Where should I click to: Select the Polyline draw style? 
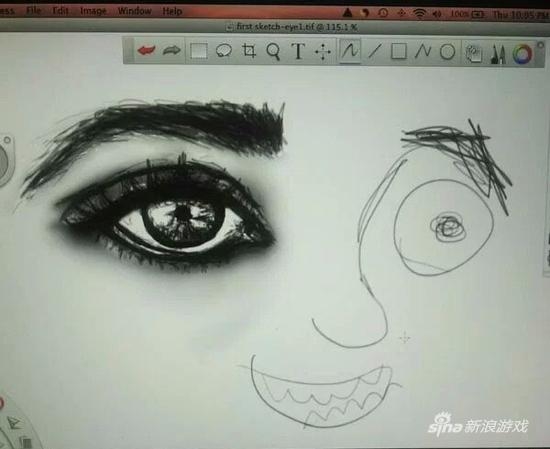point(423,51)
